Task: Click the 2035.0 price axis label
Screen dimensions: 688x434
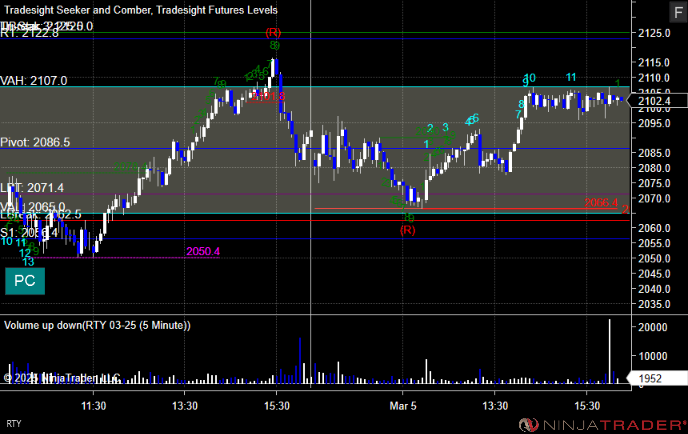Action: [654, 304]
